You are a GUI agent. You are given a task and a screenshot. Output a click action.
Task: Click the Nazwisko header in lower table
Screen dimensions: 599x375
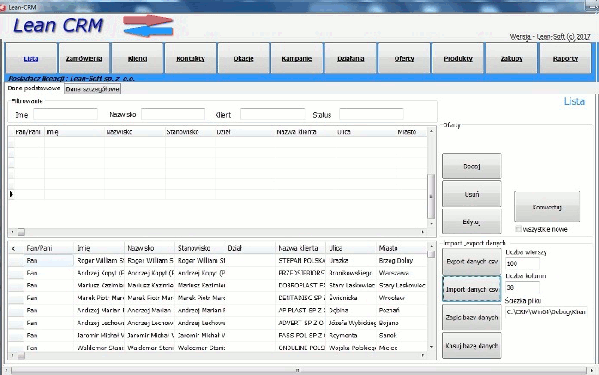click(x=149, y=248)
